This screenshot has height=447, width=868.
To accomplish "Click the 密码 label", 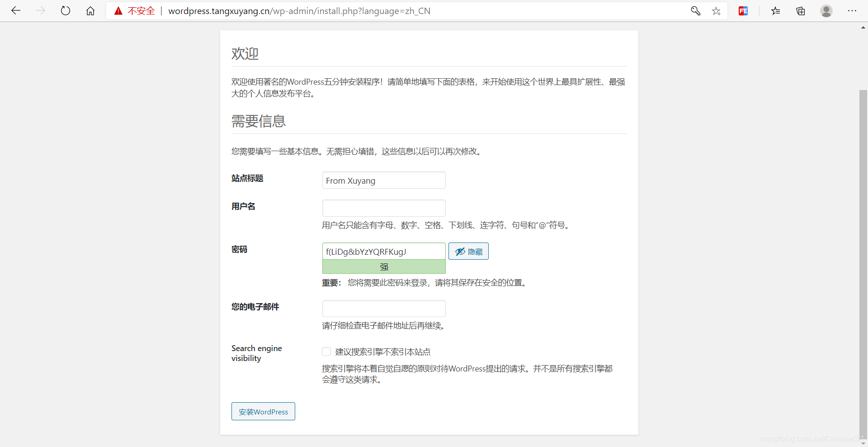I will click(239, 249).
